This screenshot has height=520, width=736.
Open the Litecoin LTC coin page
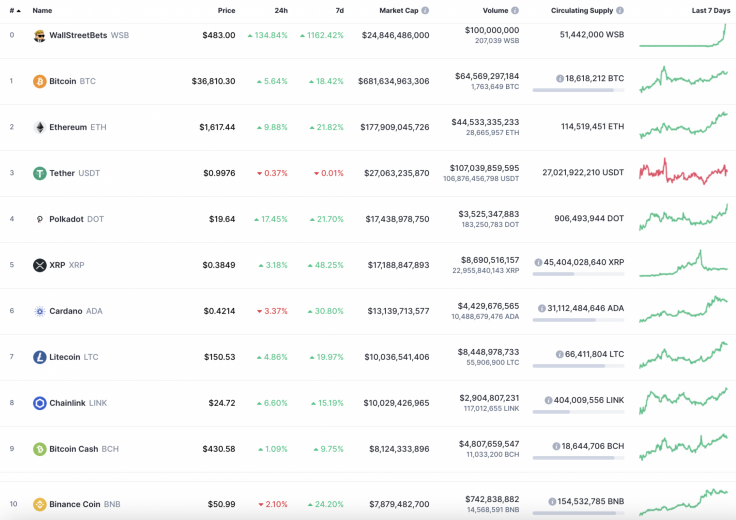pyautogui.click(x=74, y=357)
